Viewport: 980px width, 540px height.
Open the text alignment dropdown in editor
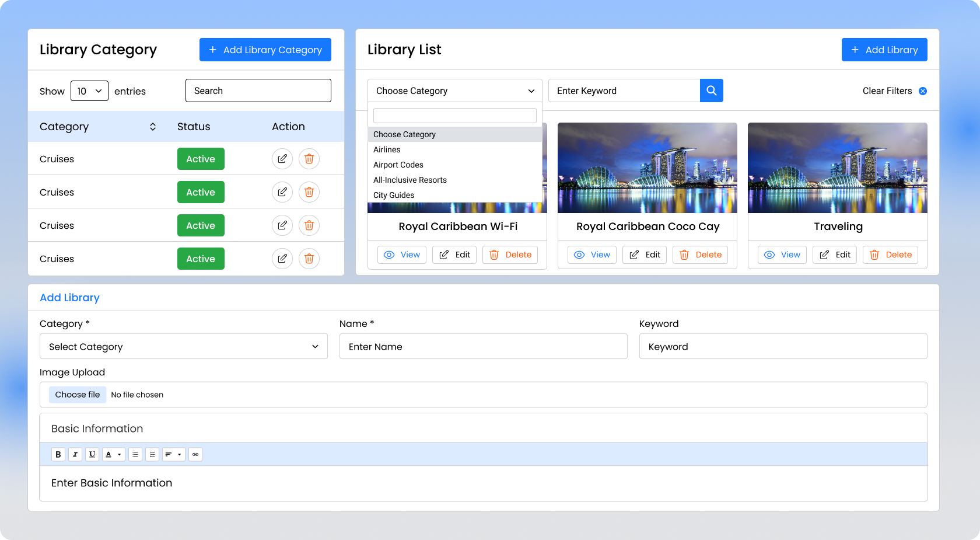point(173,454)
